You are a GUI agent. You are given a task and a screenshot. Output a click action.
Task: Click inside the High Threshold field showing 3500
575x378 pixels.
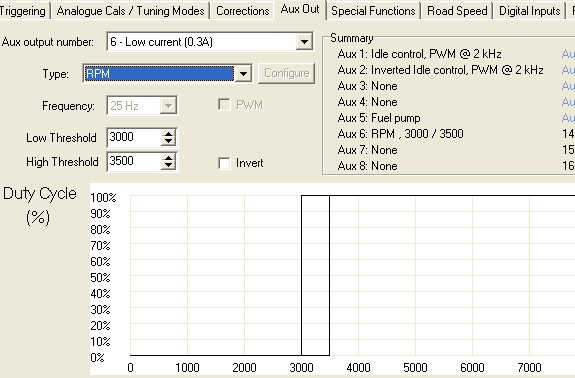134,161
